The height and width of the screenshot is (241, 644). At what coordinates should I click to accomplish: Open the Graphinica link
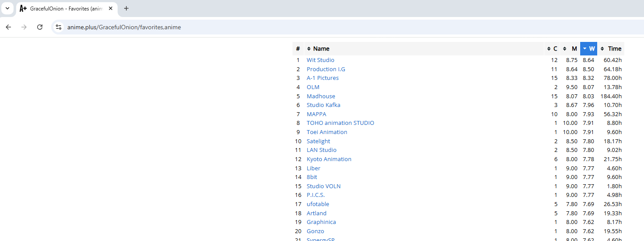coord(321,222)
